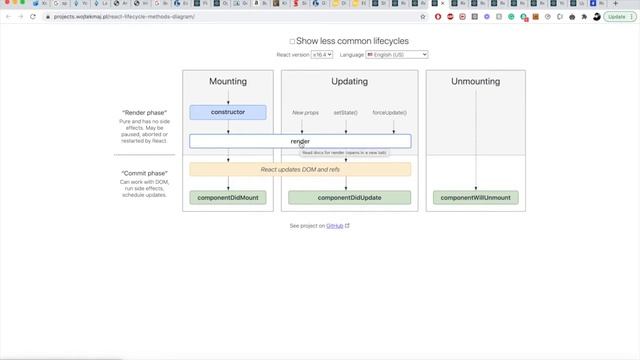Viewport: 640px width, 360px height.
Task: Click the external link icon beside GitHub
Action: pyautogui.click(x=347, y=225)
